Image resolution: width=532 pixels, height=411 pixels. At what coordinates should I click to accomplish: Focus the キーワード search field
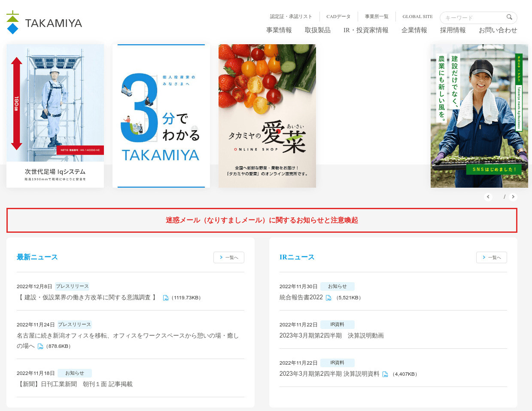click(478, 18)
